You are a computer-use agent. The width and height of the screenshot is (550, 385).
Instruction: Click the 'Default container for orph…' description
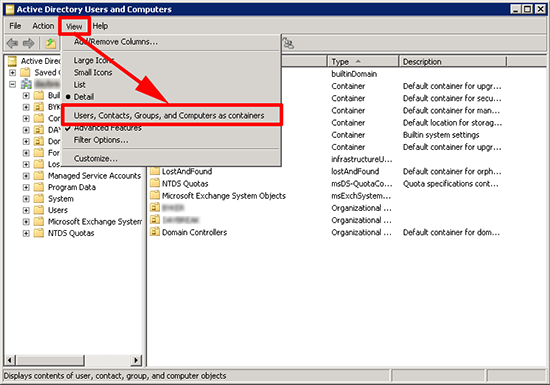click(452, 171)
